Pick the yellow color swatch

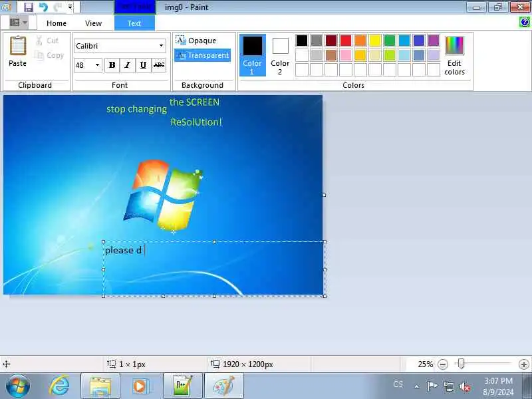pos(375,41)
